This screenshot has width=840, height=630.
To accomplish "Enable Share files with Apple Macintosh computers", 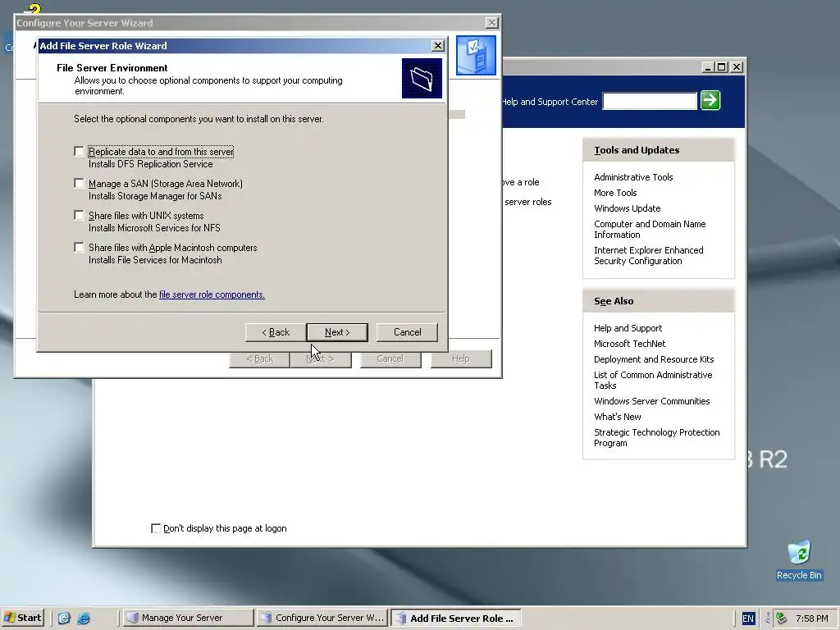I will tap(79, 248).
